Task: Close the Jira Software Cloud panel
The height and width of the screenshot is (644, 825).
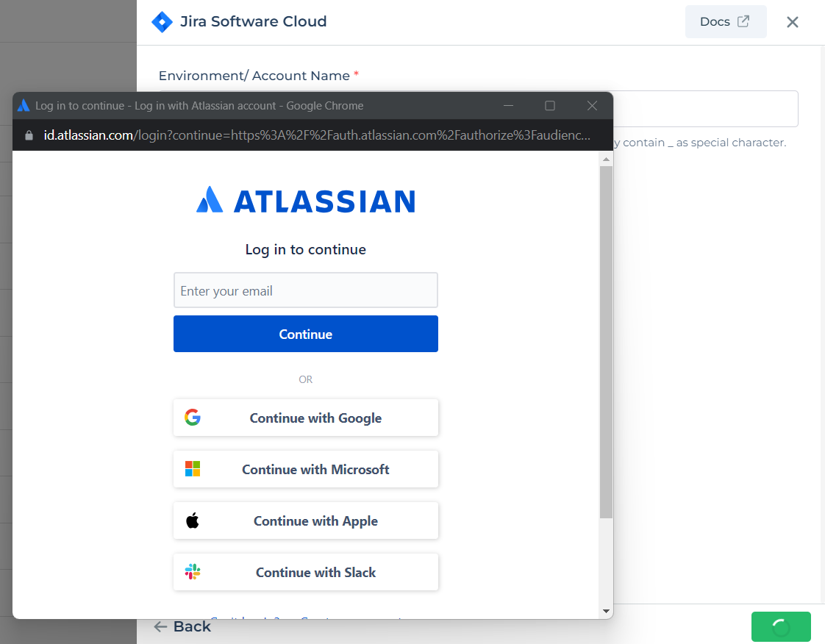Action: 793,22
